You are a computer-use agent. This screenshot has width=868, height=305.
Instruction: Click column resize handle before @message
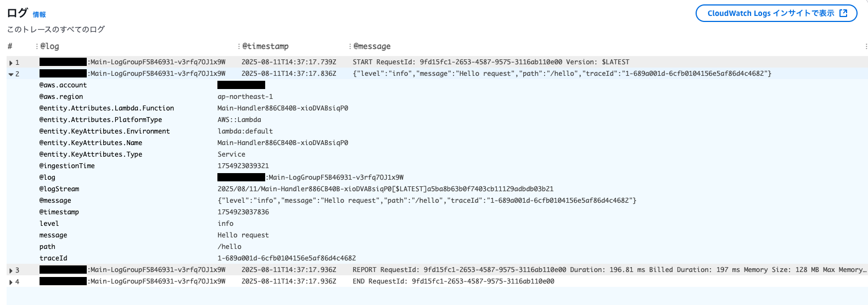pos(350,46)
